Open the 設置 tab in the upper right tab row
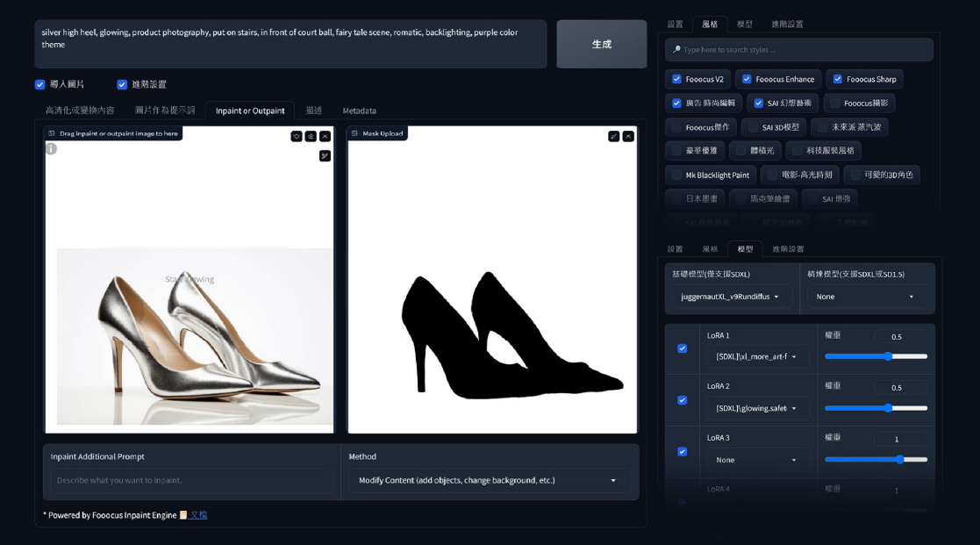 coord(675,25)
